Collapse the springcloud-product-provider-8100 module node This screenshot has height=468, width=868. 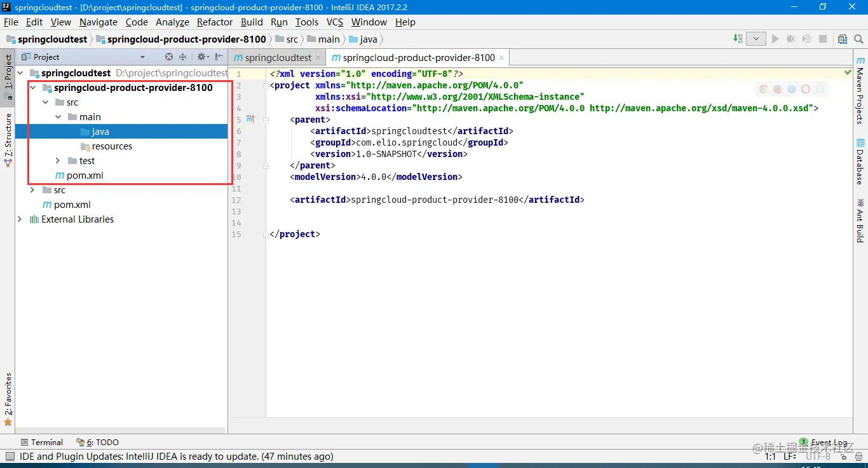[x=32, y=88]
